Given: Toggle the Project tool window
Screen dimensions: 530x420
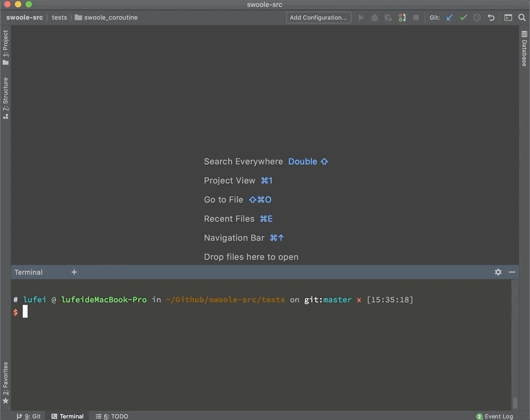Looking at the screenshot, I should tap(5, 47).
